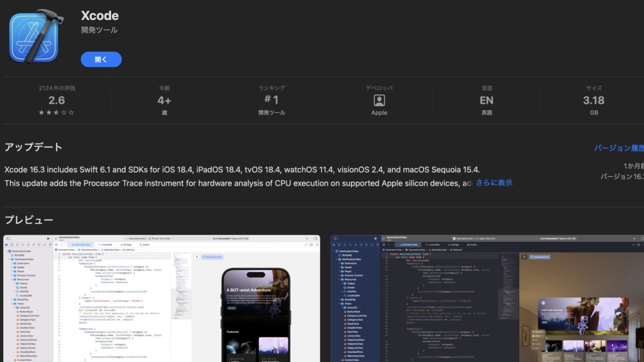Switch to the Localizable tab in the first preview

coord(106,245)
